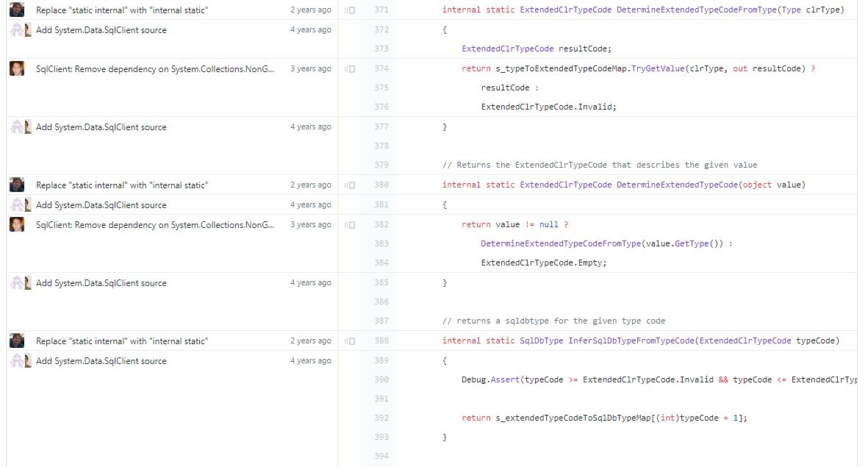868x467 pixels.
Task: Click 'ExtendedClrTypeCode.Invalid;' on line 376
Action: (x=548, y=107)
